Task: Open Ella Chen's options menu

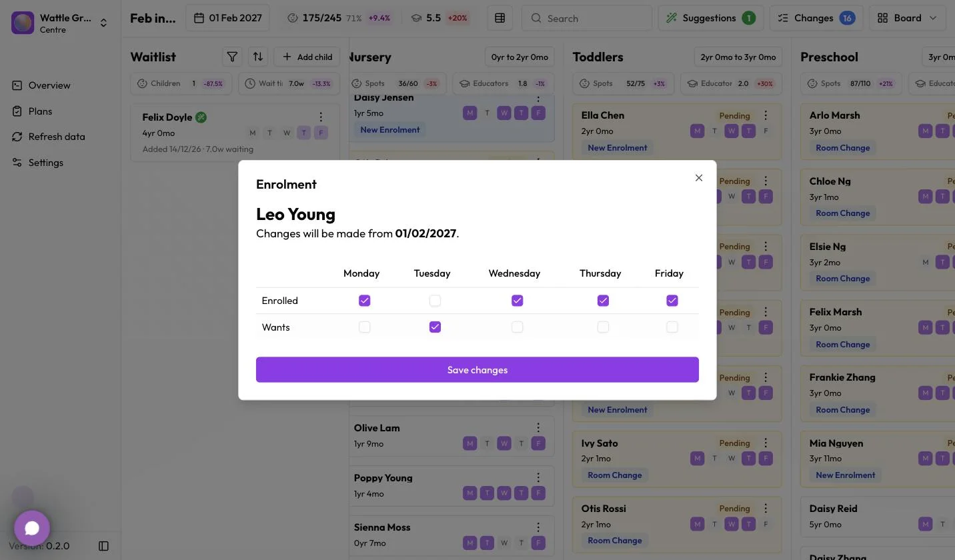Action: [x=766, y=115]
